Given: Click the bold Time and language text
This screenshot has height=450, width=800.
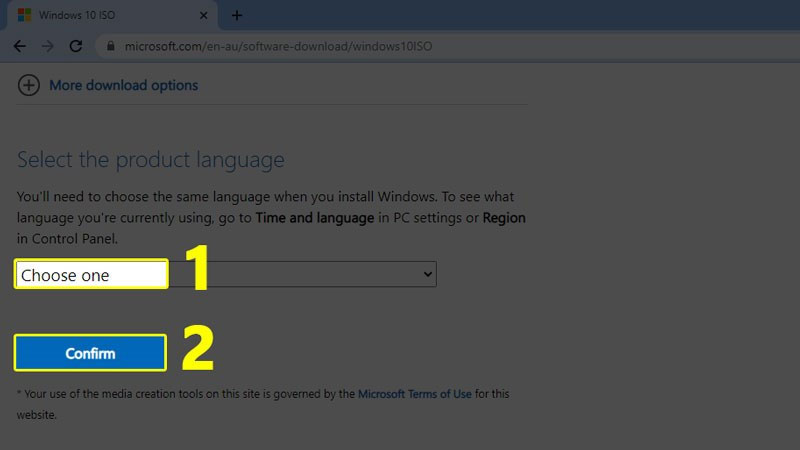Looking at the screenshot, I should tap(315, 218).
